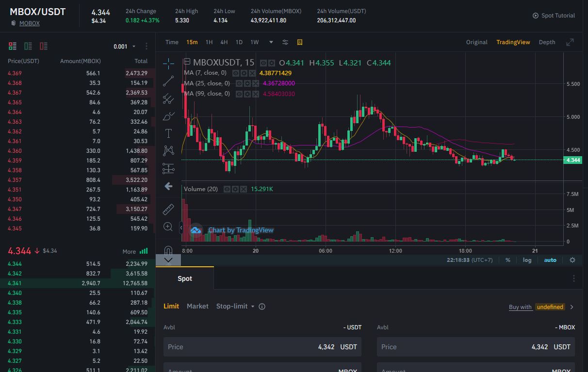
Task: Remove the MA 7 indicator
Action: click(252, 73)
